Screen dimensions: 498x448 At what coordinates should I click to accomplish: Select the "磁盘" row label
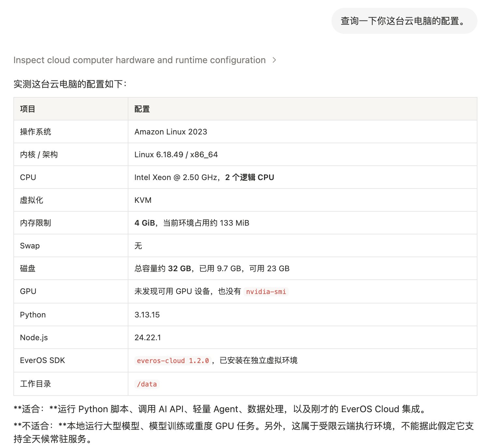point(28,268)
